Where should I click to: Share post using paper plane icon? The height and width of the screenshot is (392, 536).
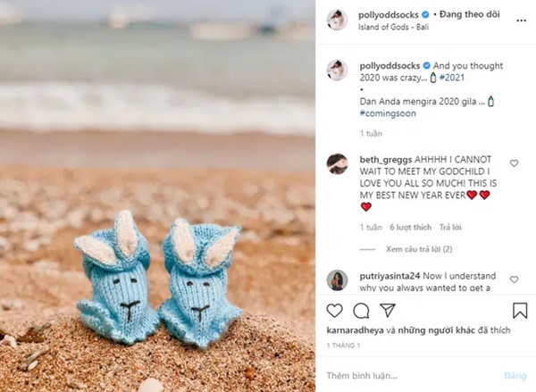point(388,311)
